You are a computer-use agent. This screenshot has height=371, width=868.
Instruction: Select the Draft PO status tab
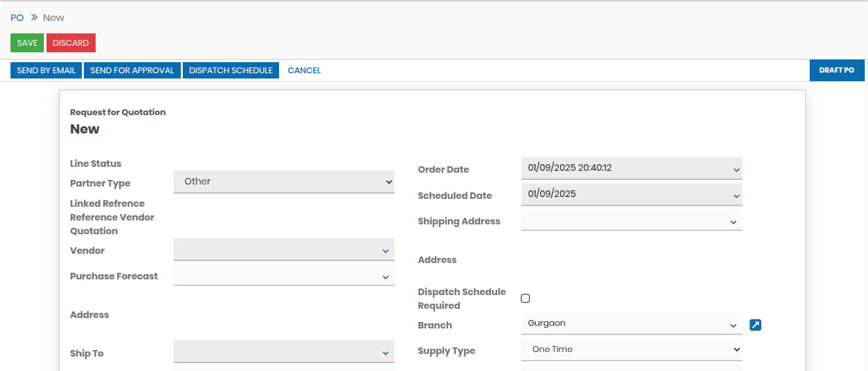(x=837, y=70)
